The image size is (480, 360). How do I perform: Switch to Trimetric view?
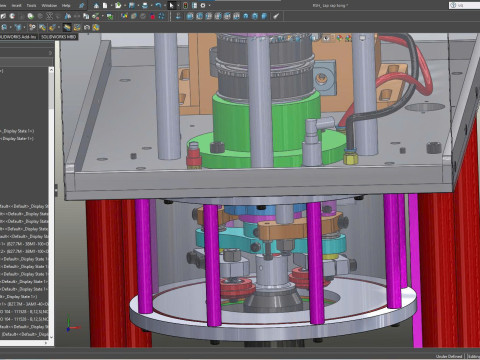point(255,16)
